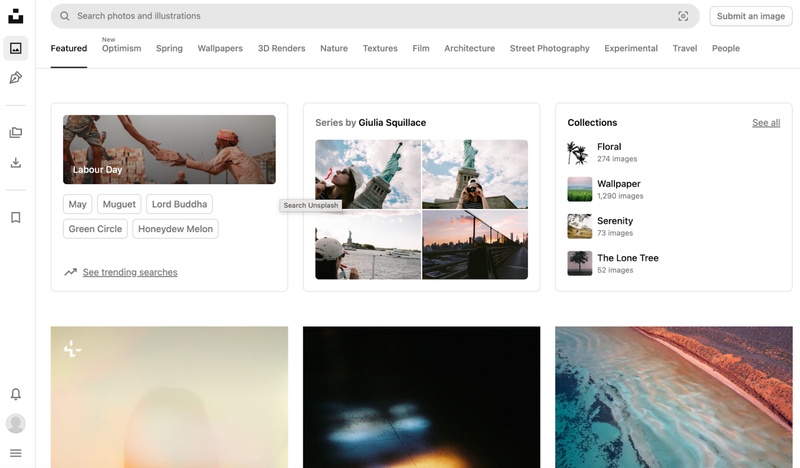Open the aerial turquoise coastline photo

[x=674, y=397]
